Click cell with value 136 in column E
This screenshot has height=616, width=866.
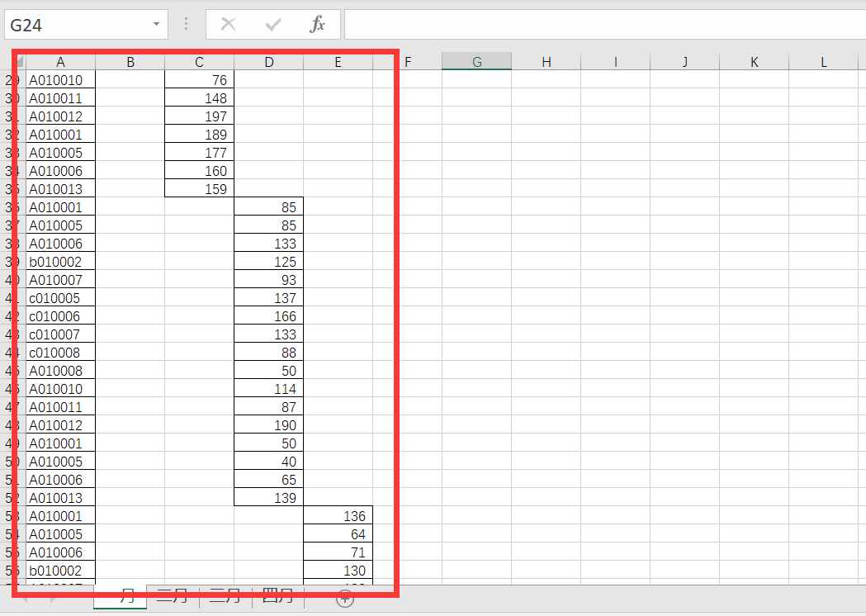point(338,516)
